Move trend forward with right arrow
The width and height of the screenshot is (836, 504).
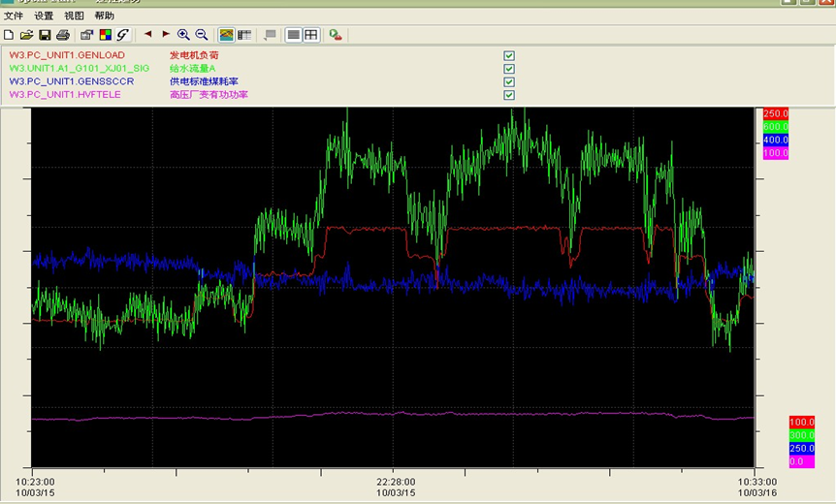(166, 34)
